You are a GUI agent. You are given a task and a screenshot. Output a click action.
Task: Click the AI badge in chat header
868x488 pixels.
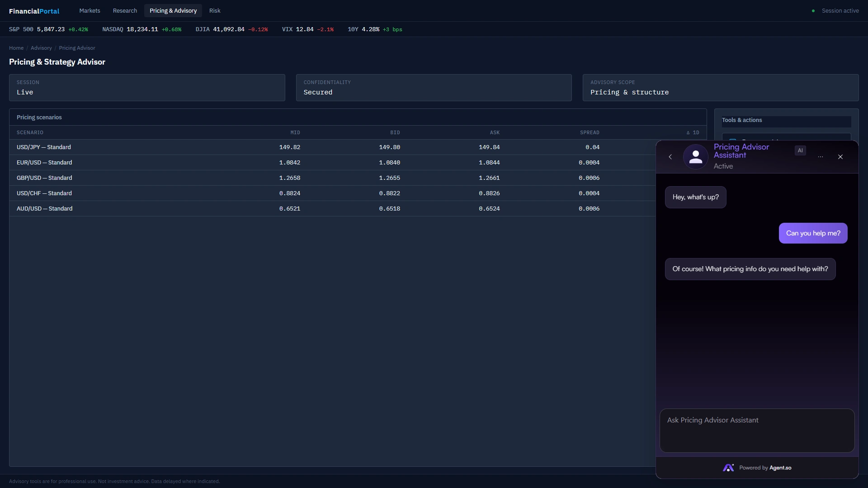click(800, 150)
